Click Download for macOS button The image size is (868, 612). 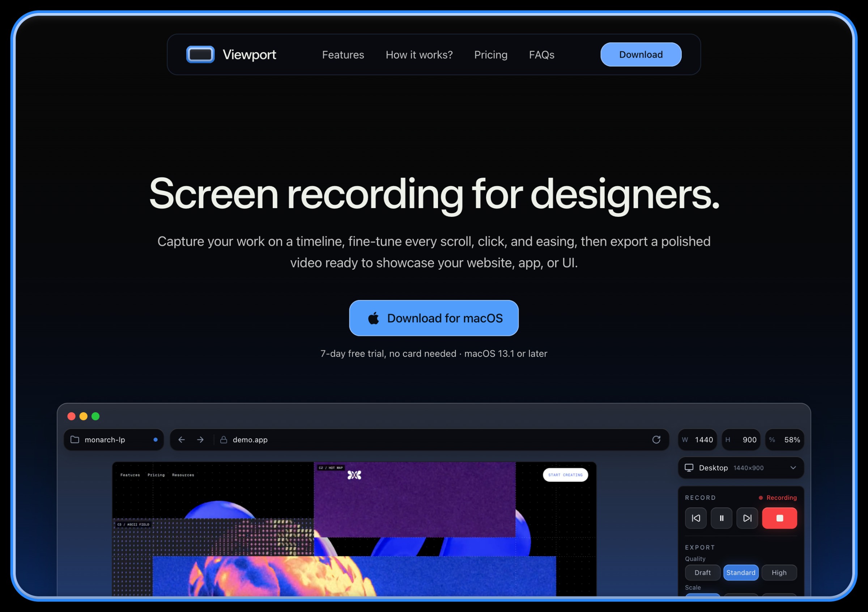coord(434,318)
